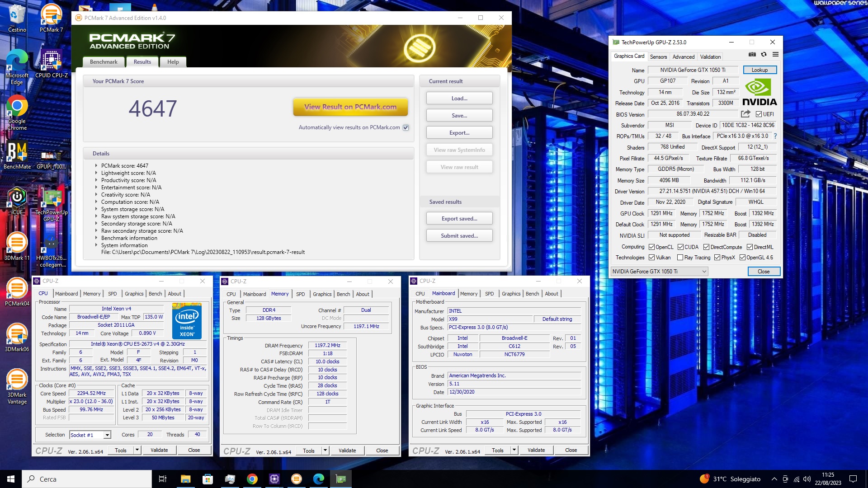Click Load... button in PCMark 7
This screenshot has height=488, width=868.
(459, 99)
